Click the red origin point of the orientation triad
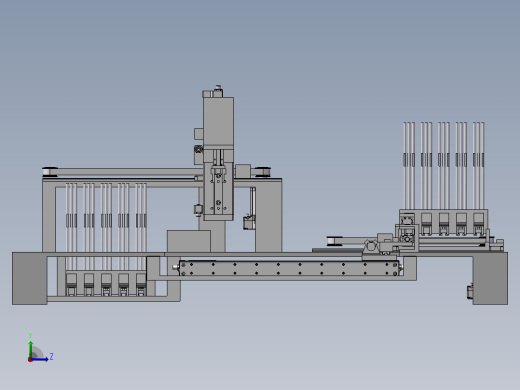 (x=30, y=360)
